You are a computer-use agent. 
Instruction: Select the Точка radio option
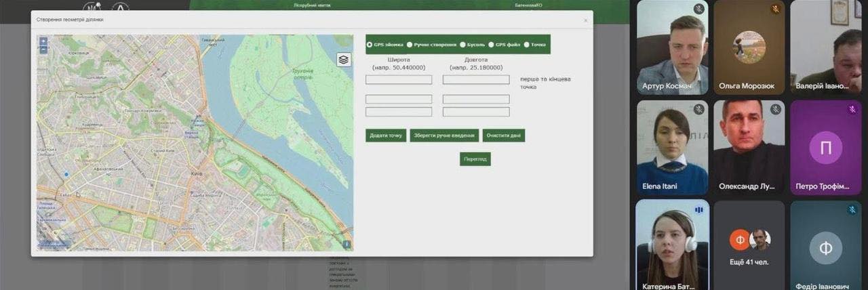point(527,45)
